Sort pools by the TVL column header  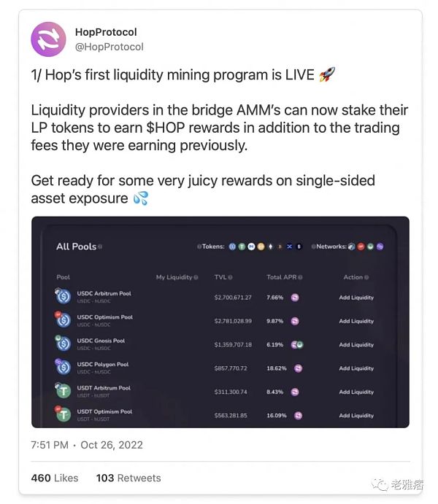(220, 277)
